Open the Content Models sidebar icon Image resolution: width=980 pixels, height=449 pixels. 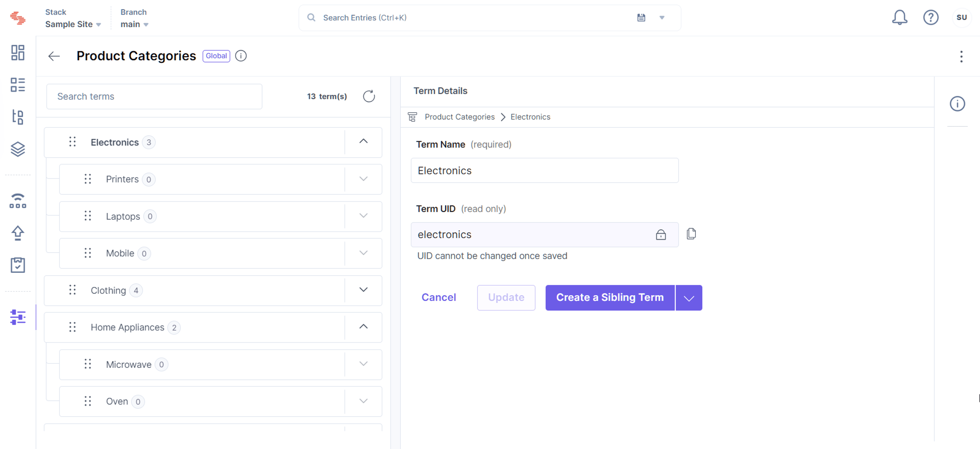pyautogui.click(x=18, y=117)
